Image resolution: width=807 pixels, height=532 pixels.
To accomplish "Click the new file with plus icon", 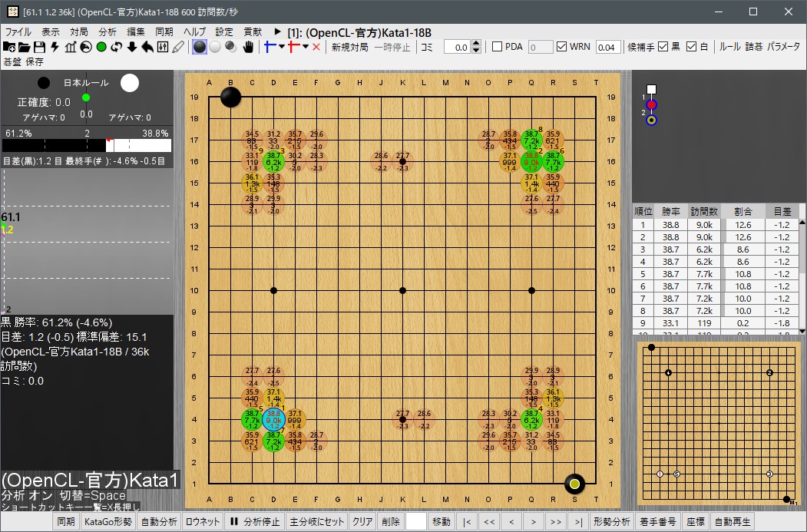I will pyautogui.click(x=8, y=47).
